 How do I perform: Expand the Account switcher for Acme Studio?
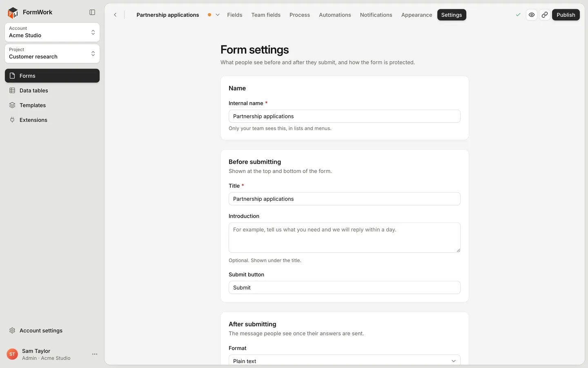pyautogui.click(x=52, y=32)
